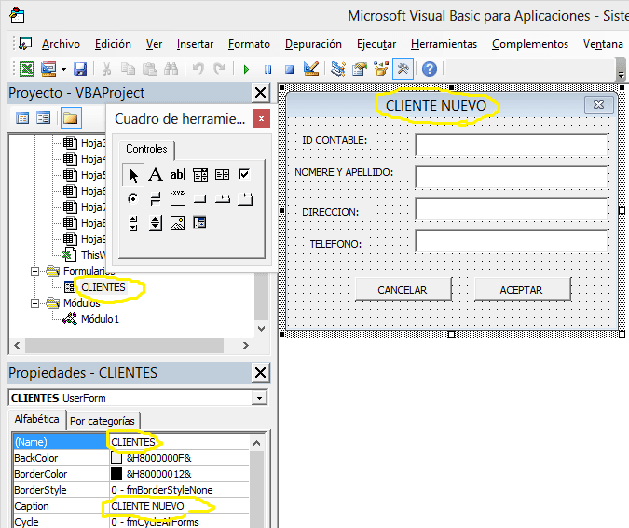Toggle Folders icon in Project panel
This screenshot has height=528, width=629.
[x=71, y=118]
